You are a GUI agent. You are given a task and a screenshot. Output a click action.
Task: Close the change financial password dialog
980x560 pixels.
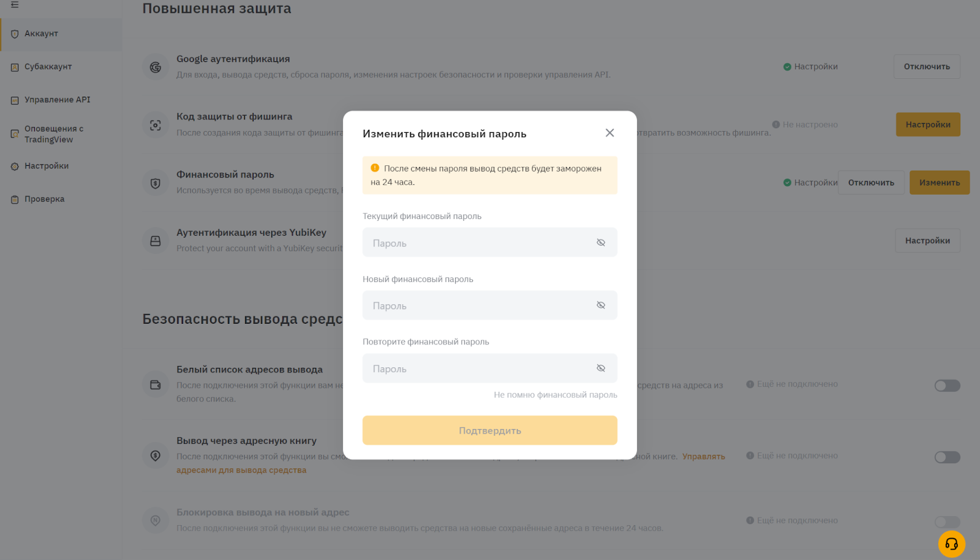(x=609, y=133)
